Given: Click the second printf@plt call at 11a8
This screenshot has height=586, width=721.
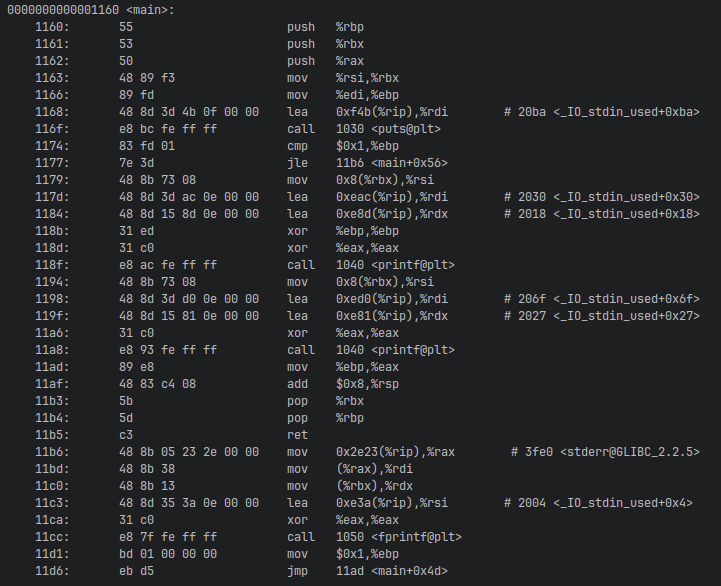Looking at the screenshot, I should pos(371,350).
